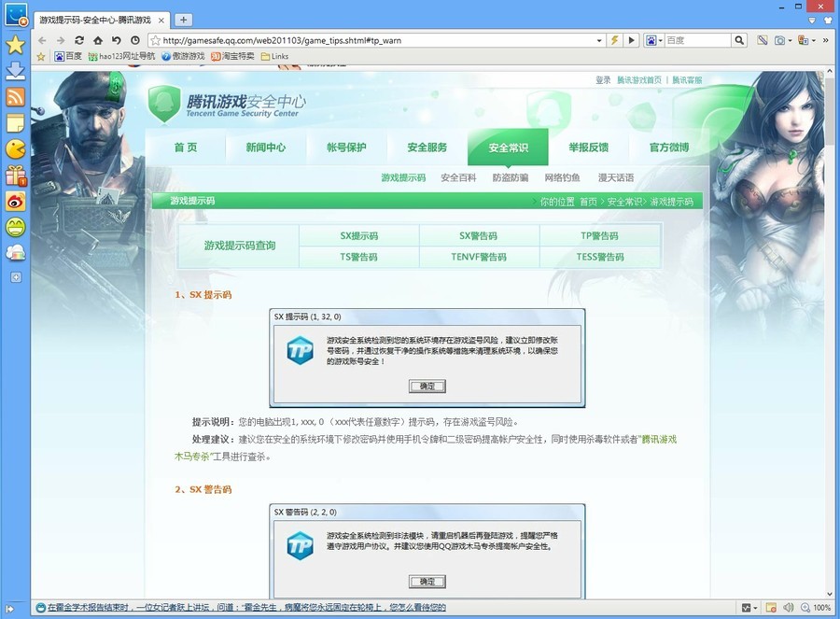Open the 帐号保护 navigation tab
Viewport: 840px width, 619px height.
pos(346,148)
